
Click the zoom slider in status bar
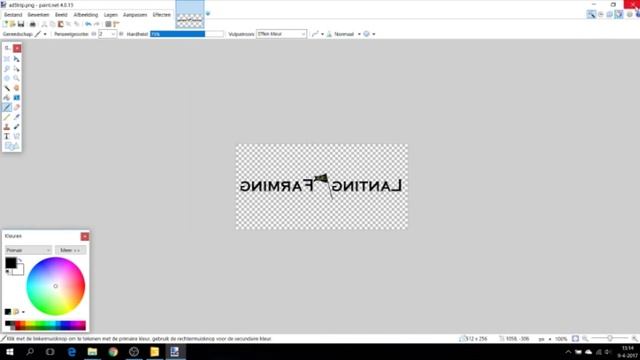[610, 339]
